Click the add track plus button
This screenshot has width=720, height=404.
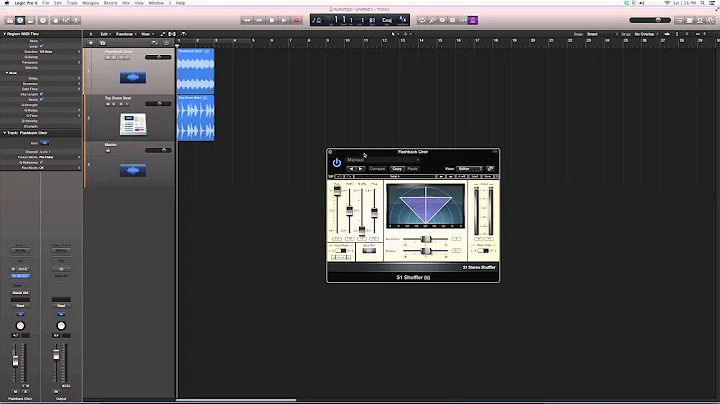(91, 43)
